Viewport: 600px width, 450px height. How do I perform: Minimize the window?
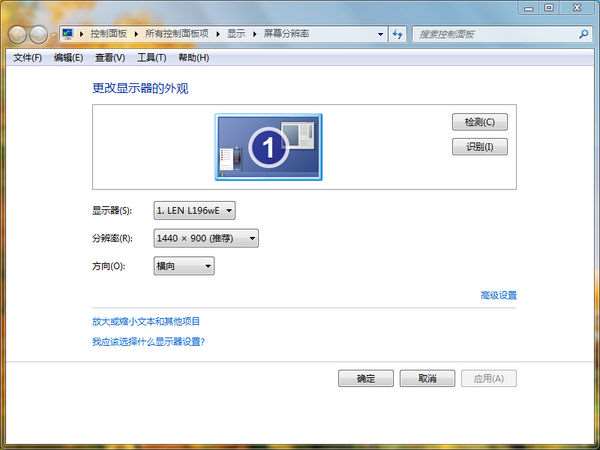(x=529, y=8)
